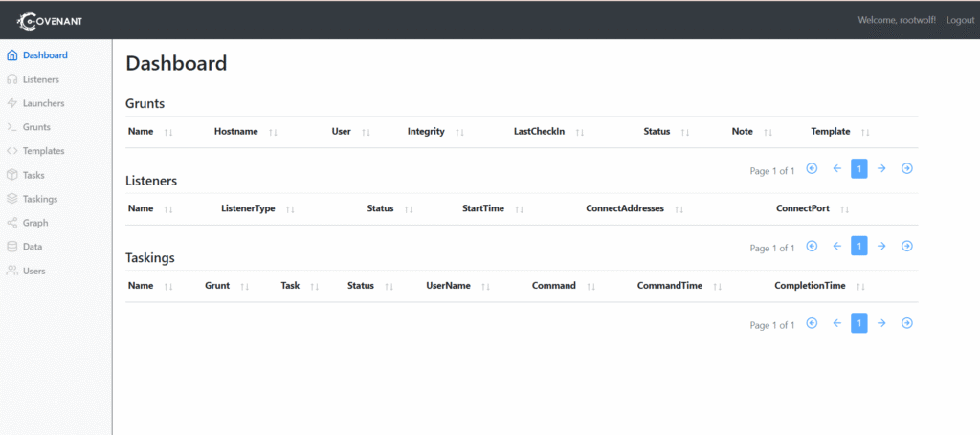
Task: Click the Data folder icon in sidebar
Action: pos(11,247)
